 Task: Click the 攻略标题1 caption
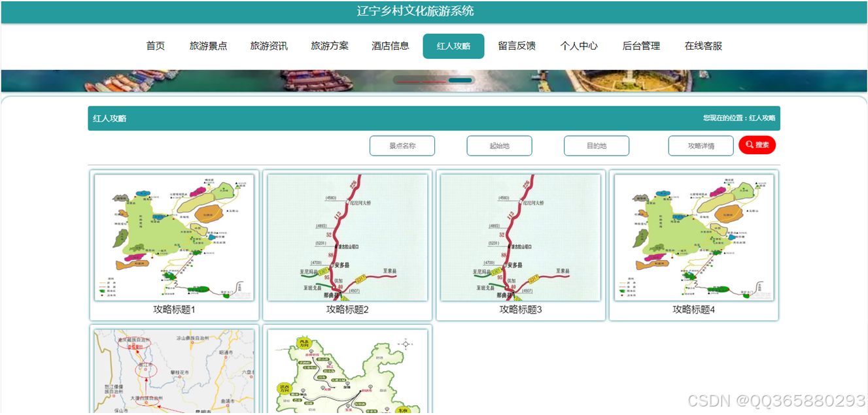point(174,310)
